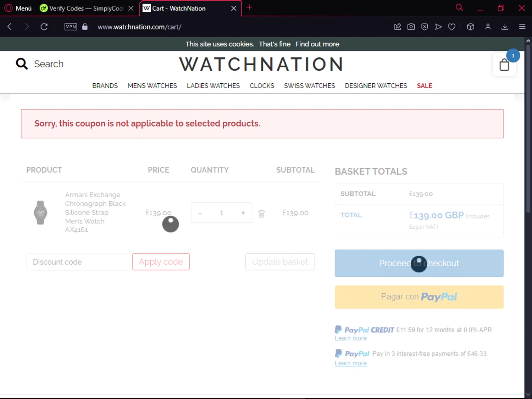Open Armani Exchange Chronograph product link
The width and height of the screenshot is (532, 399).
pos(95,212)
